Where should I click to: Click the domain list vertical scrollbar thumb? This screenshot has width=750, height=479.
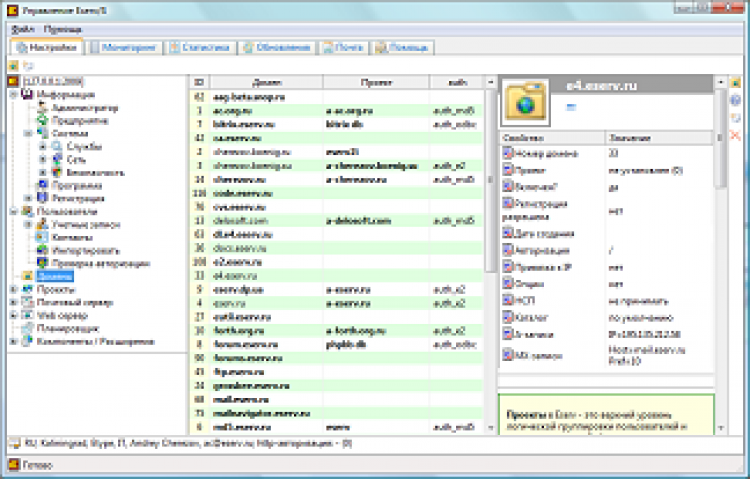pyautogui.click(x=490, y=181)
